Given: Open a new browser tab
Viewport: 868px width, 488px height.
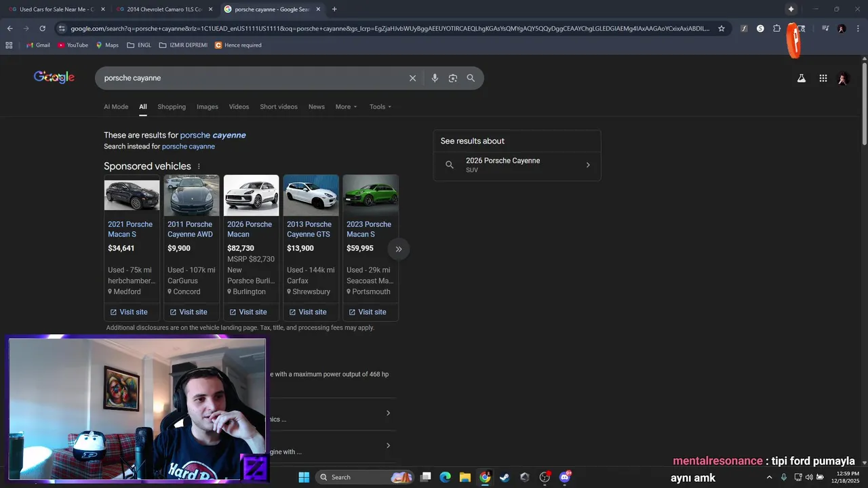Looking at the screenshot, I should (x=334, y=9).
